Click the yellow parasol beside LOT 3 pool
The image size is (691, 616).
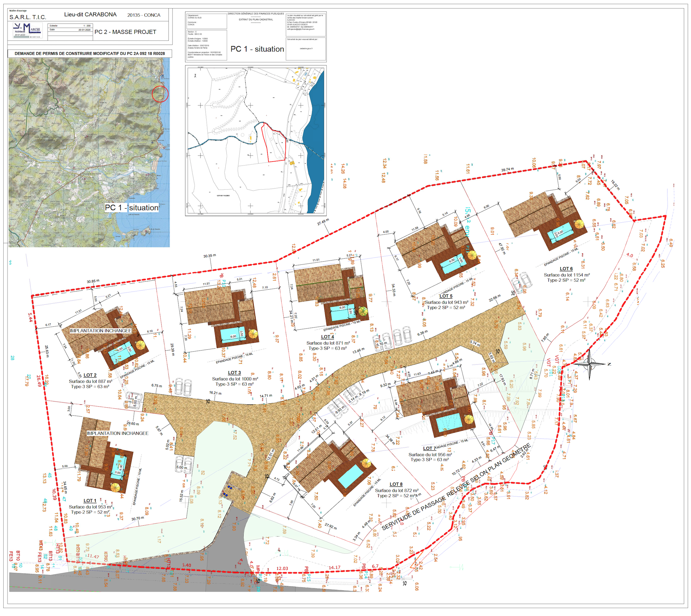(253, 334)
